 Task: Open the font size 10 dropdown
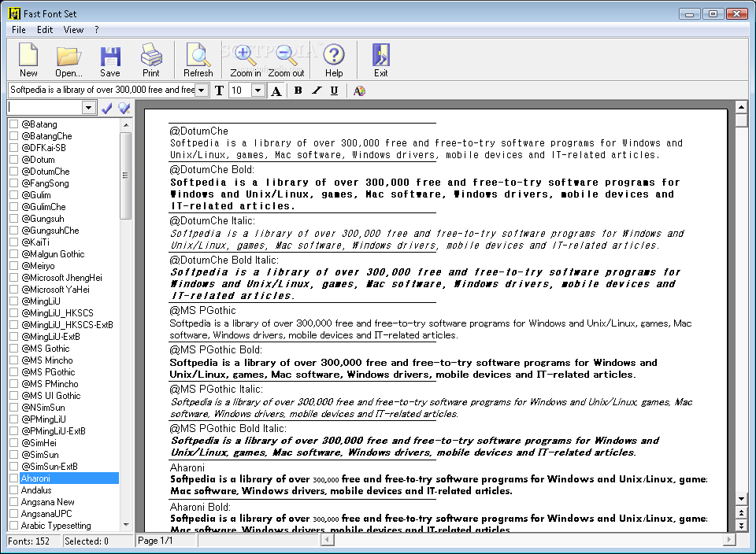258,90
